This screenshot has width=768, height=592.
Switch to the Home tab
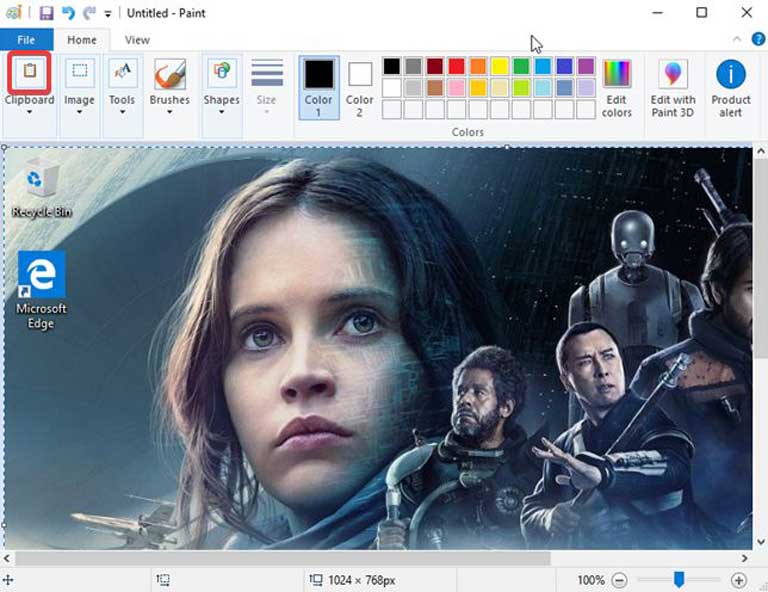click(82, 40)
